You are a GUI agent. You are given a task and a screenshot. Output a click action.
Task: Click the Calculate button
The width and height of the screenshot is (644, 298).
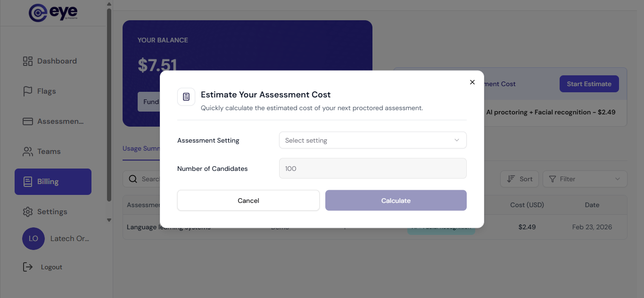coord(396,201)
